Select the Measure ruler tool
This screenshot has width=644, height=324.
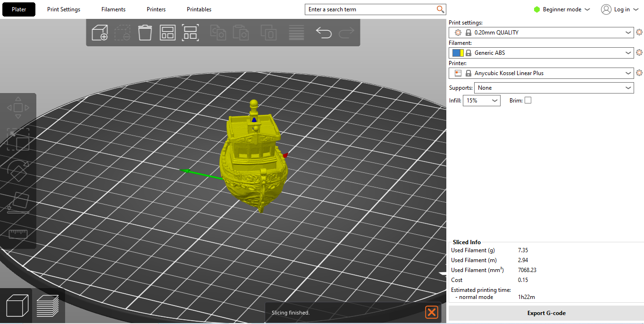[18, 233]
